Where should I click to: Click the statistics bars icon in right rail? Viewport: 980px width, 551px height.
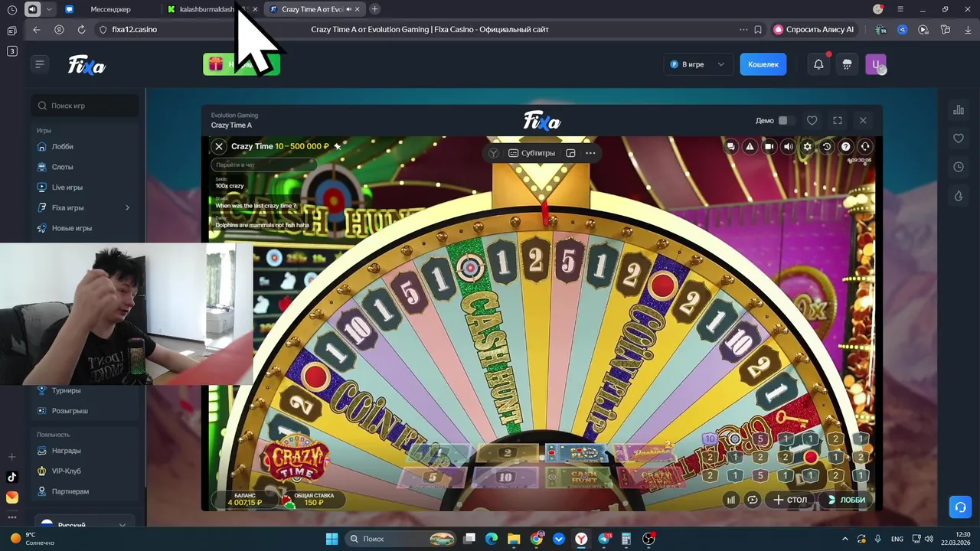[959, 110]
